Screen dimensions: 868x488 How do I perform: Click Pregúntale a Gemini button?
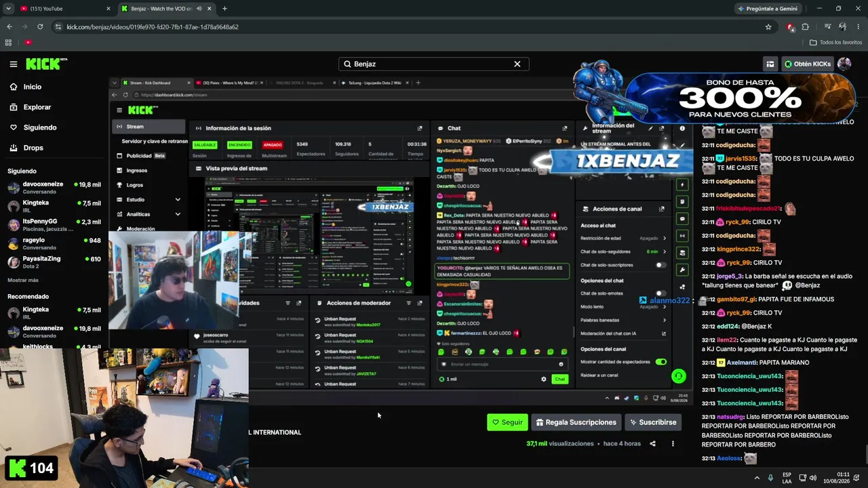768,9
